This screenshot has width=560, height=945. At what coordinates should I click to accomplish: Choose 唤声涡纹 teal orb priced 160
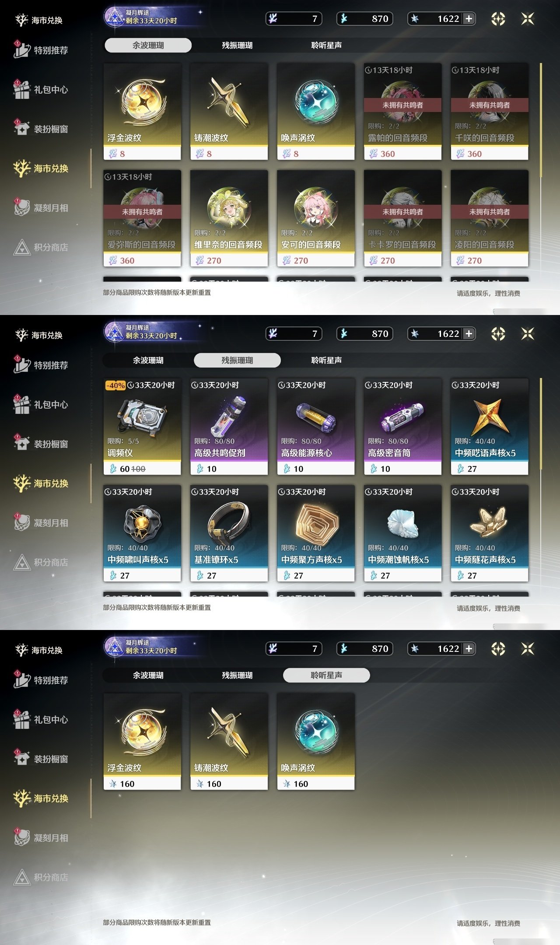click(316, 742)
